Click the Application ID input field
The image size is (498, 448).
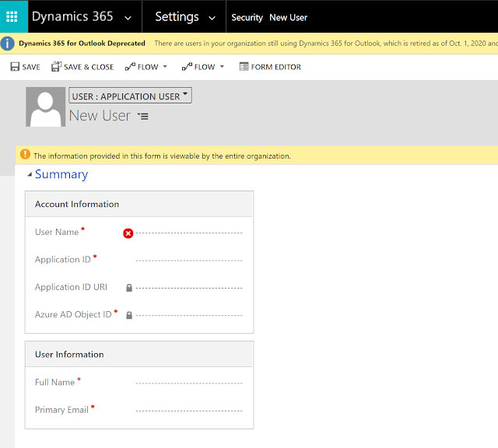189,261
